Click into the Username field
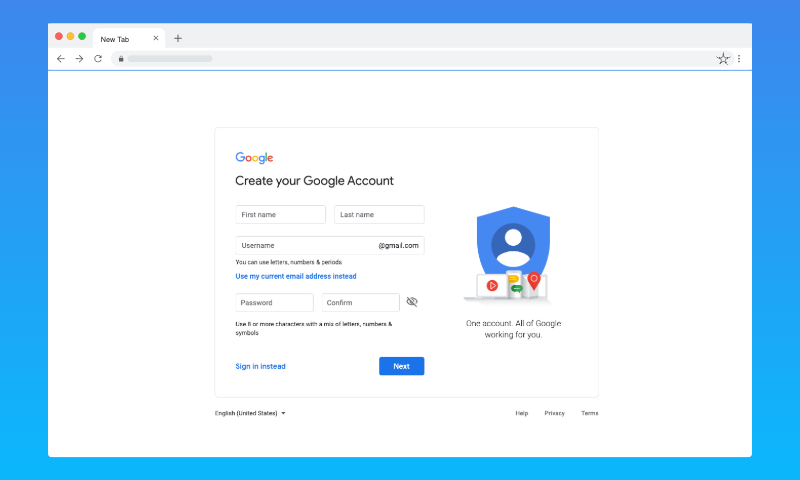This screenshot has width=800, height=480. click(x=305, y=245)
